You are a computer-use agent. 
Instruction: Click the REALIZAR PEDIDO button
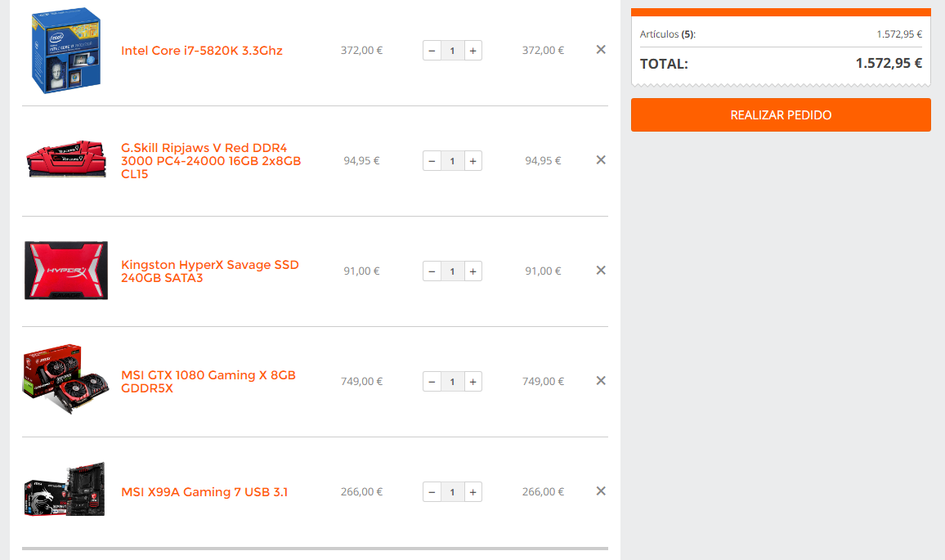(x=781, y=114)
